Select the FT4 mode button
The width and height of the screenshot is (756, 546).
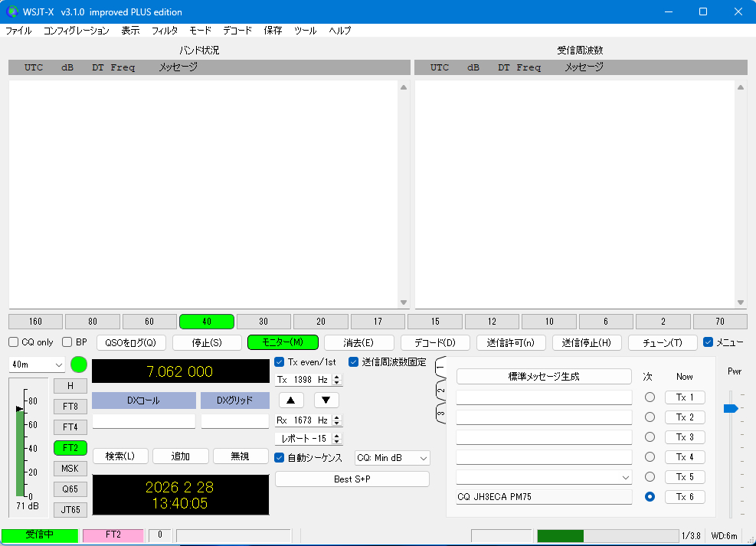click(x=70, y=427)
